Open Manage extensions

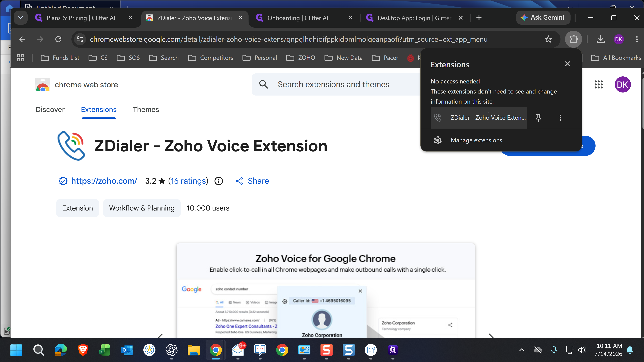(x=501, y=140)
